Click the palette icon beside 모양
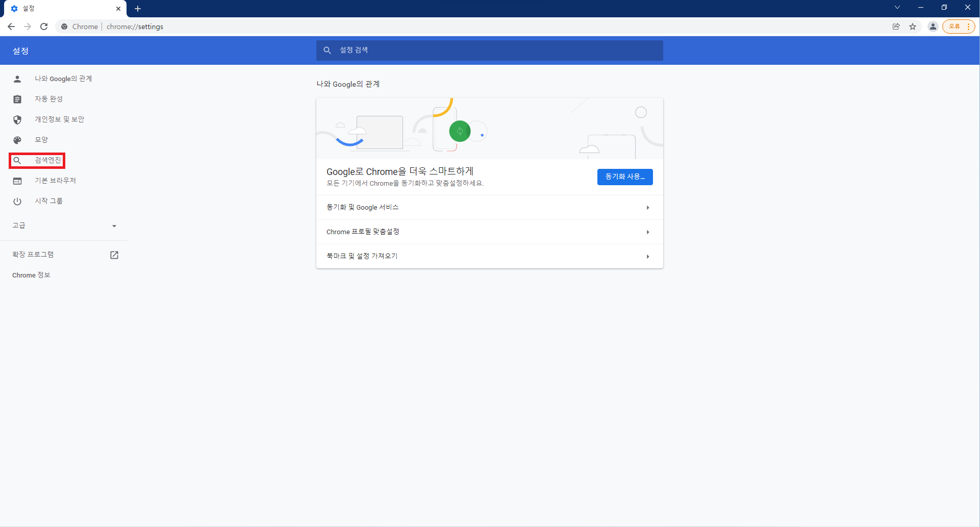 click(17, 140)
